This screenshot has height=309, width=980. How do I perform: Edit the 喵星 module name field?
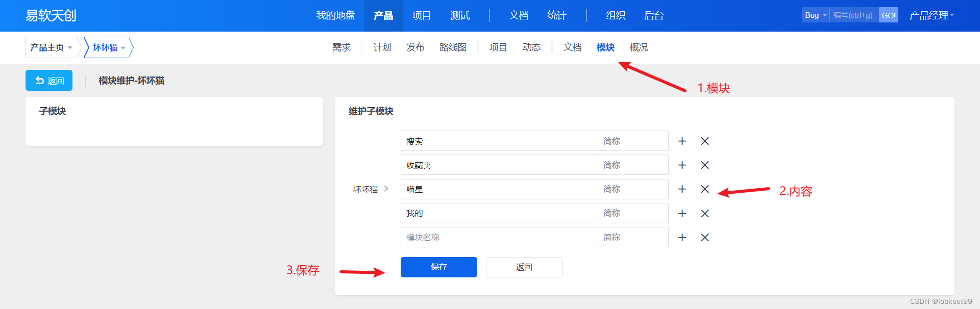coord(499,189)
